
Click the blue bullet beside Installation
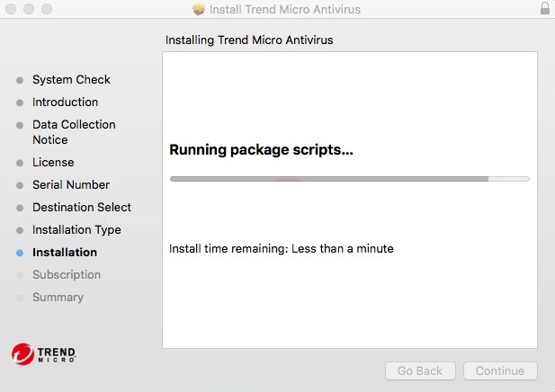[x=20, y=253]
